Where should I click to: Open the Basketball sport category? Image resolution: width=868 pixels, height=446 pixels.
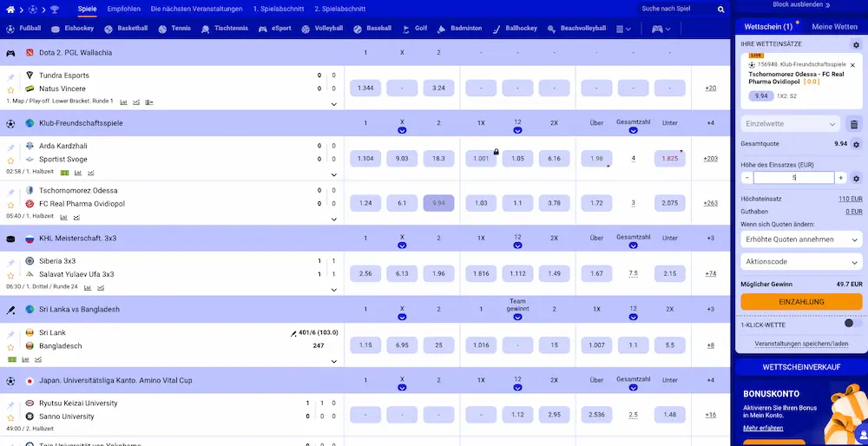tap(126, 29)
